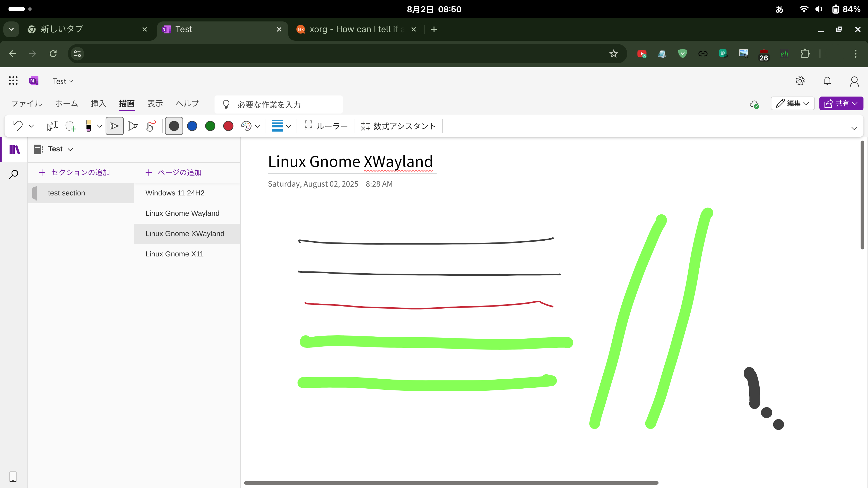This screenshot has width=868, height=488.
Task: Open the 共有 share dropdown
Action: (841, 103)
